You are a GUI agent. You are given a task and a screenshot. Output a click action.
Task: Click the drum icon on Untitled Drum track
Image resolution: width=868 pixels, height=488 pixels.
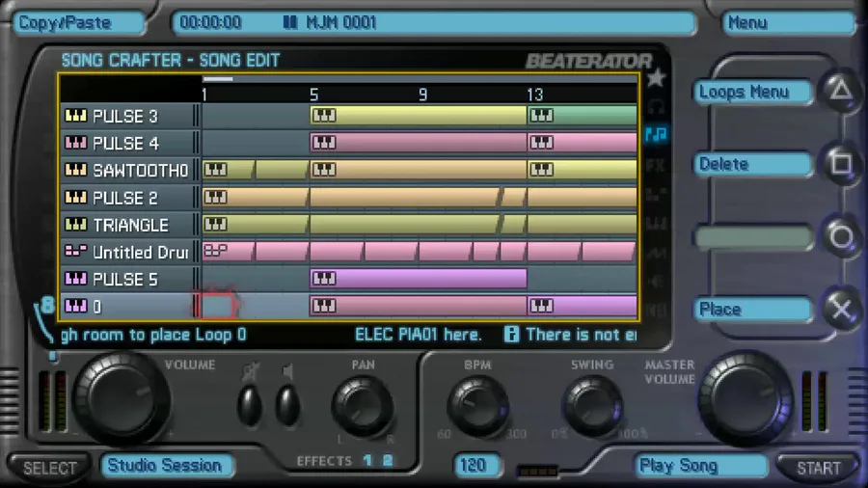pyautogui.click(x=76, y=251)
